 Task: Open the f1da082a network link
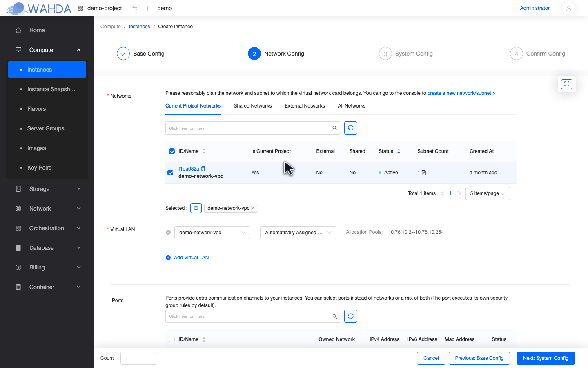pyautogui.click(x=189, y=169)
